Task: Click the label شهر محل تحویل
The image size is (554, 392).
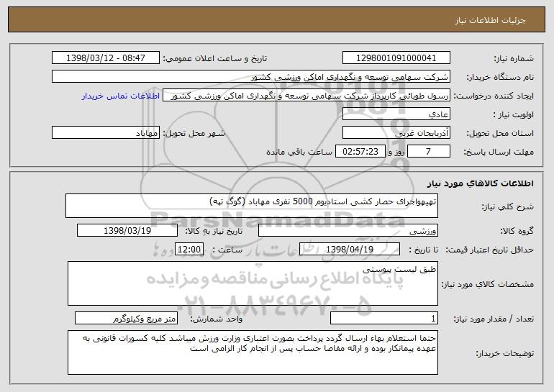Action: (x=194, y=134)
